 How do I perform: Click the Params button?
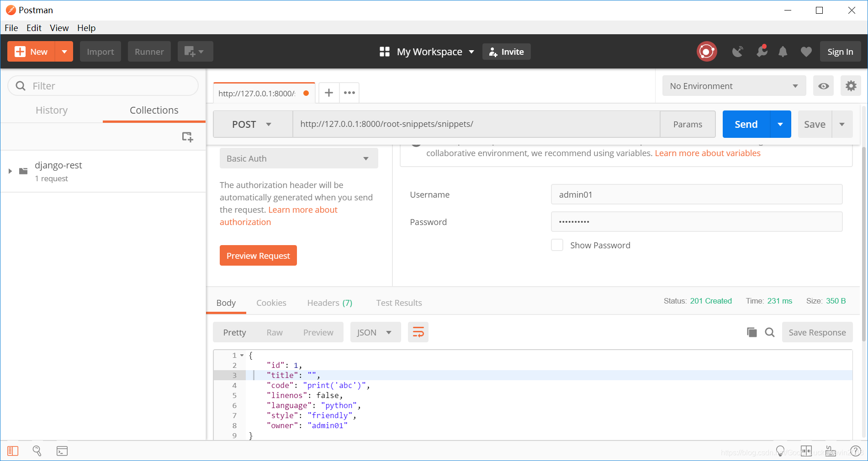click(688, 124)
